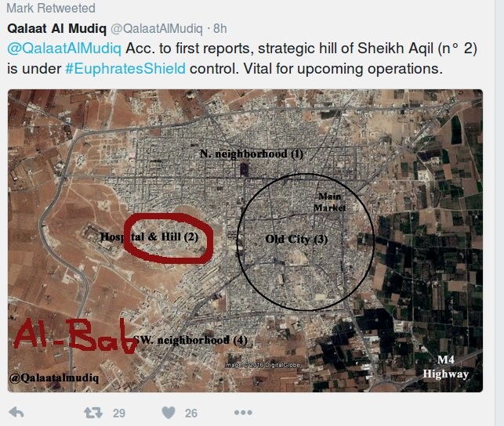Like the tweet with heart icon
Viewport: 504px width, 426px height.
pyautogui.click(x=169, y=413)
